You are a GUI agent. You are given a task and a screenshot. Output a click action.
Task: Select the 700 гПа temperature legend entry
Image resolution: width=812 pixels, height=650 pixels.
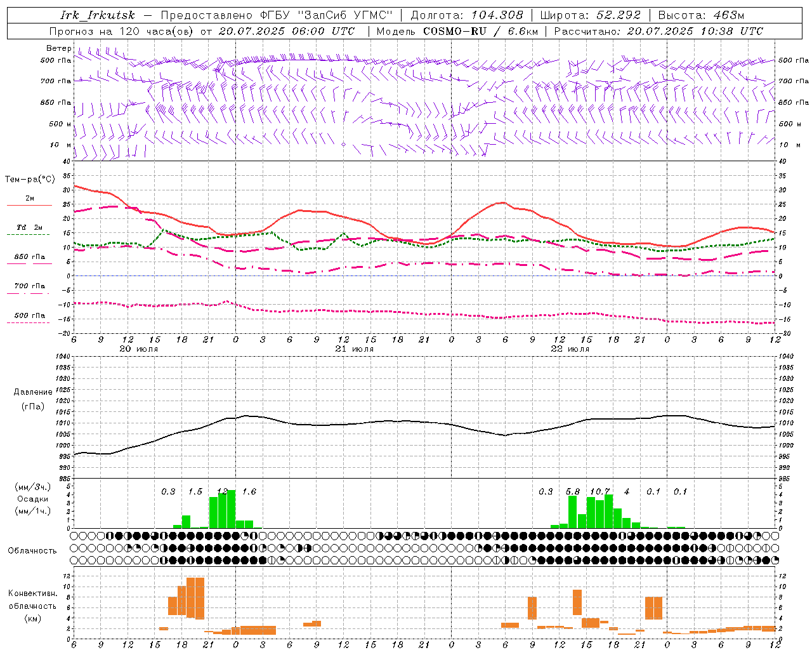click(29, 286)
